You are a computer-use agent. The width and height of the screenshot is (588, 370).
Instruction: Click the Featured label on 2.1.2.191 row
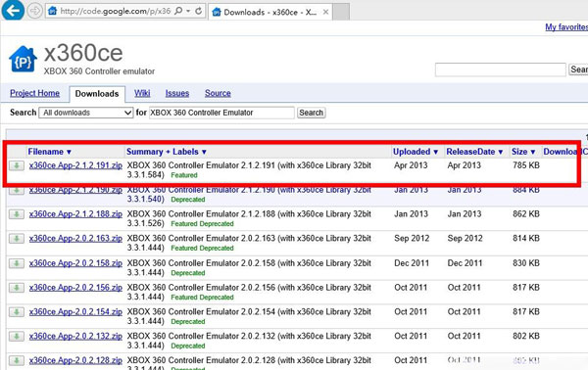[x=184, y=175]
